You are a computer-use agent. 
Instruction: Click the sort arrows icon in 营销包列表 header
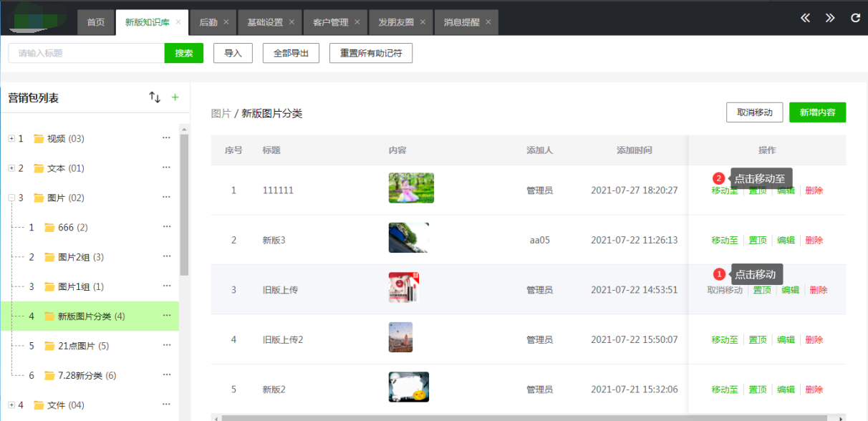pyautogui.click(x=155, y=97)
